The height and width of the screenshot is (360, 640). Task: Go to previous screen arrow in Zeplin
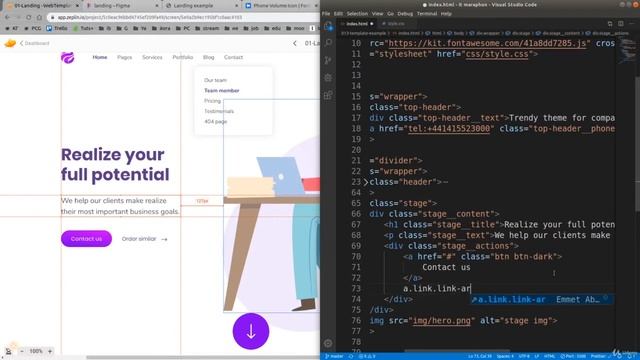[x=295, y=43]
